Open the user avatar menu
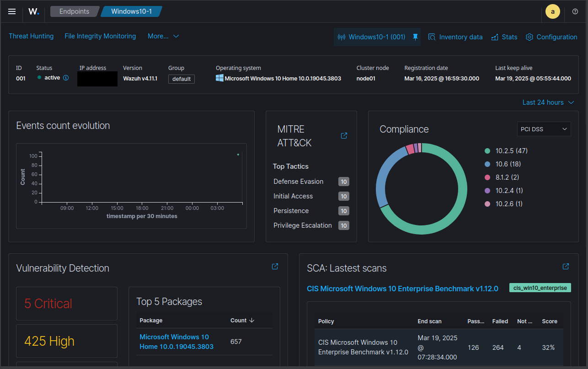 tap(553, 12)
